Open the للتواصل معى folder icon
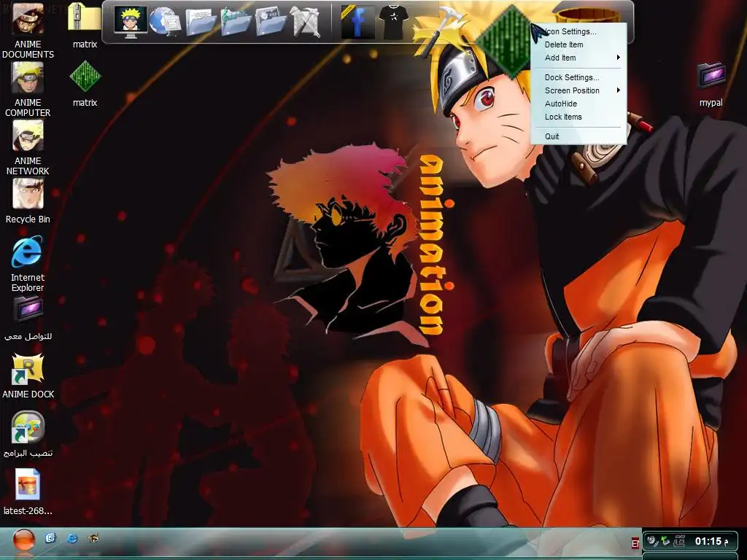Image resolution: width=747 pixels, height=560 pixels. click(x=28, y=318)
